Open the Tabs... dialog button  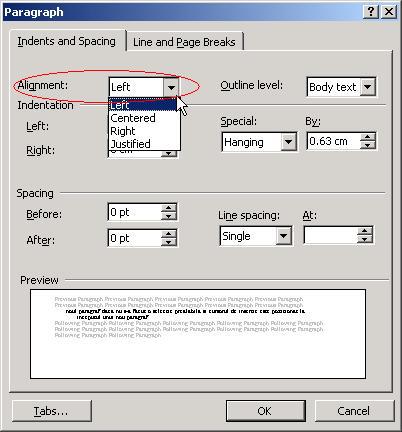pos(52,411)
